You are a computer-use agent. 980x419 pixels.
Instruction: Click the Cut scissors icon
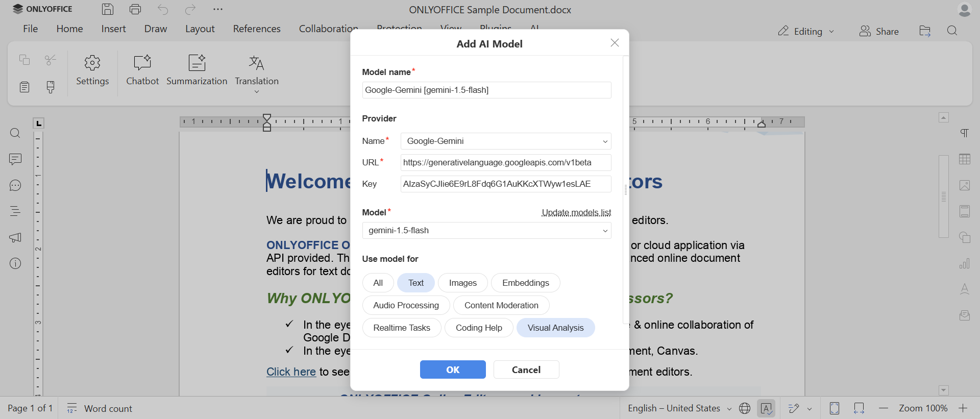click(51, 60)
